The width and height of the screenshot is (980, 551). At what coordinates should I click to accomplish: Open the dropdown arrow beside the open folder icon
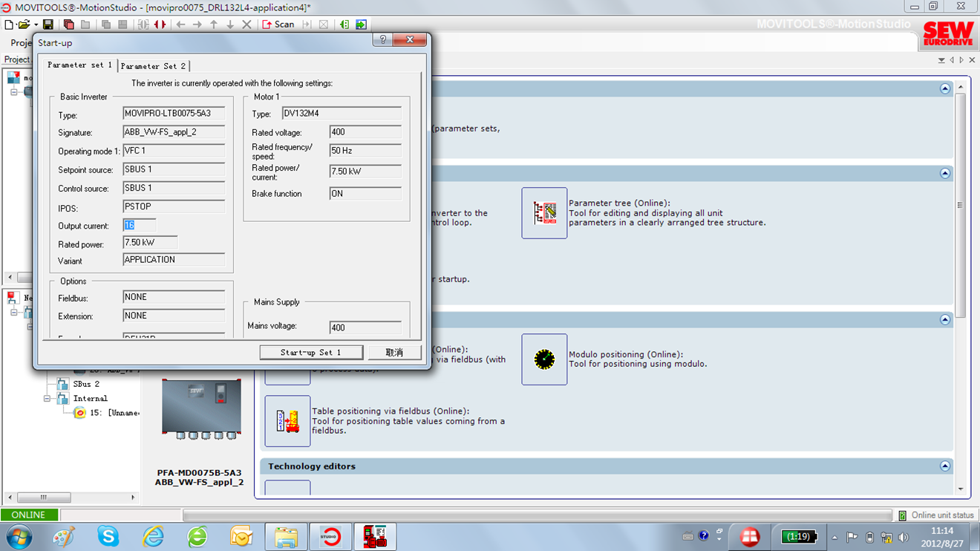(36, 25)
